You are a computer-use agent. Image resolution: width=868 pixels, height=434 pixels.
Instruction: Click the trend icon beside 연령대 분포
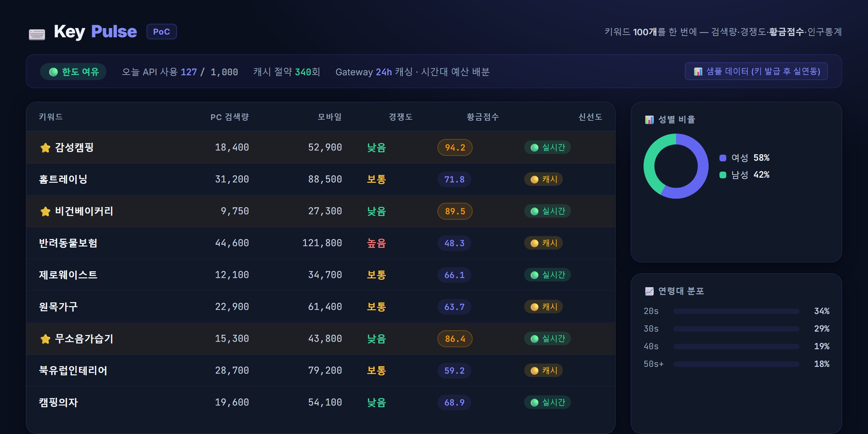point(649,291)
